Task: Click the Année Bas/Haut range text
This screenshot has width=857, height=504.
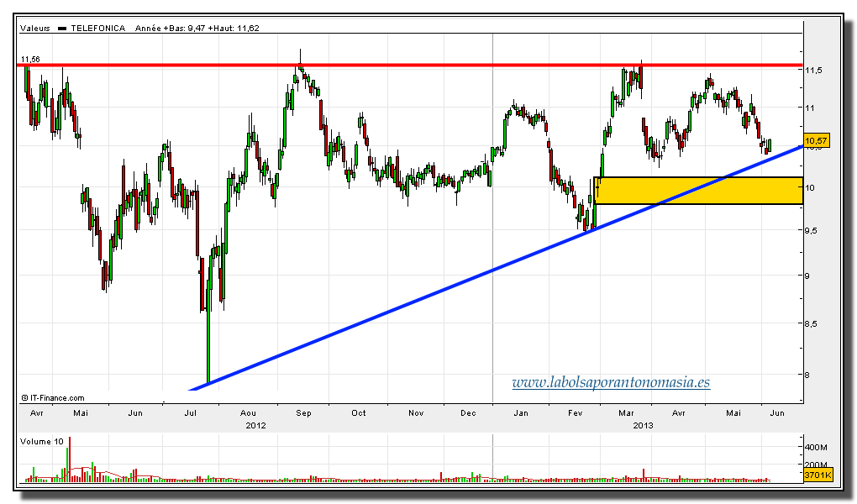Action: pos(197,29)
